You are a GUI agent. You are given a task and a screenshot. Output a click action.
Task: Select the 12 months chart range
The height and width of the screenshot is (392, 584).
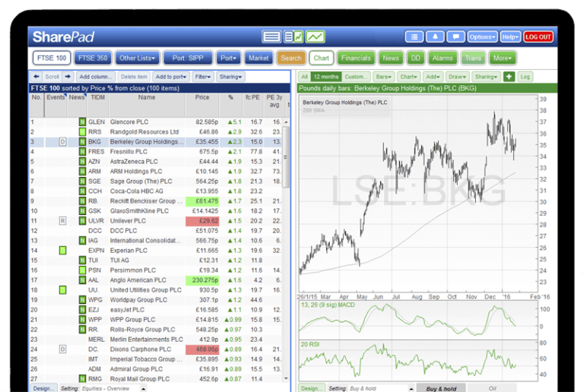(325, 77)
